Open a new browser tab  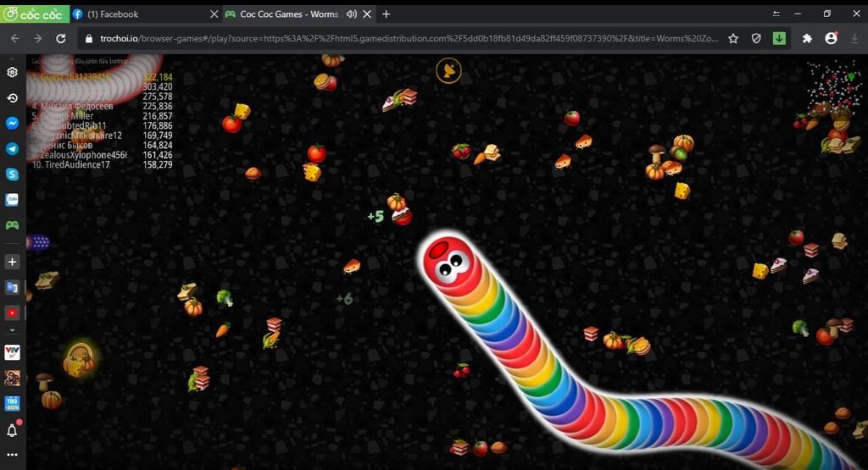pyautogui.click(x=386, y=14)
